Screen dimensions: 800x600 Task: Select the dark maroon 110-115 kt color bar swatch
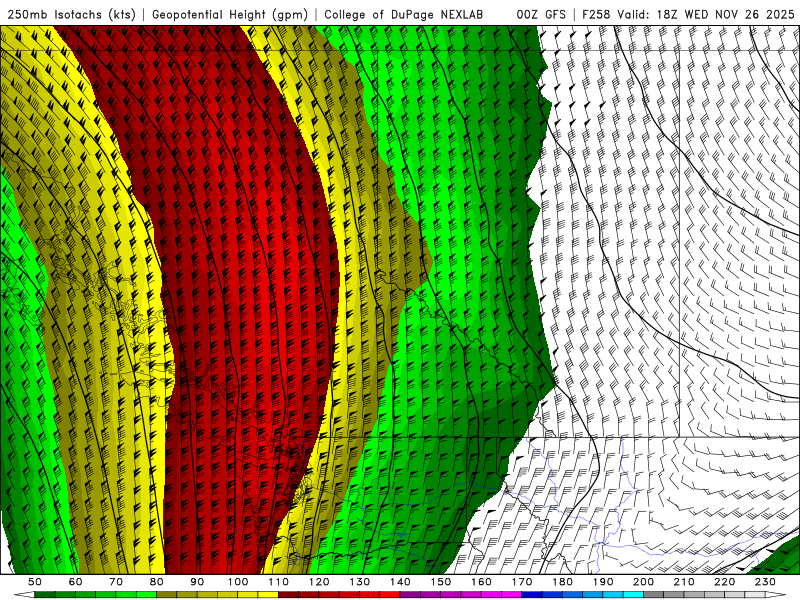point(288,595)
